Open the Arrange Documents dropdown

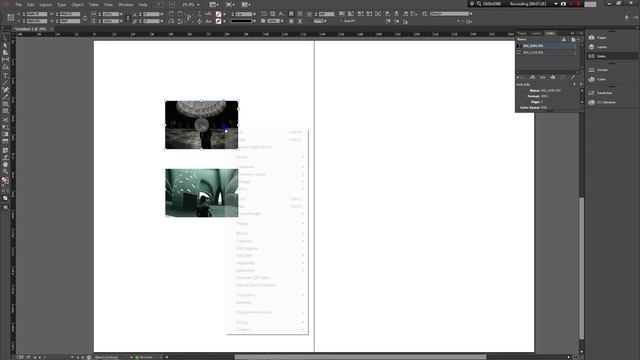click(246, 4)
